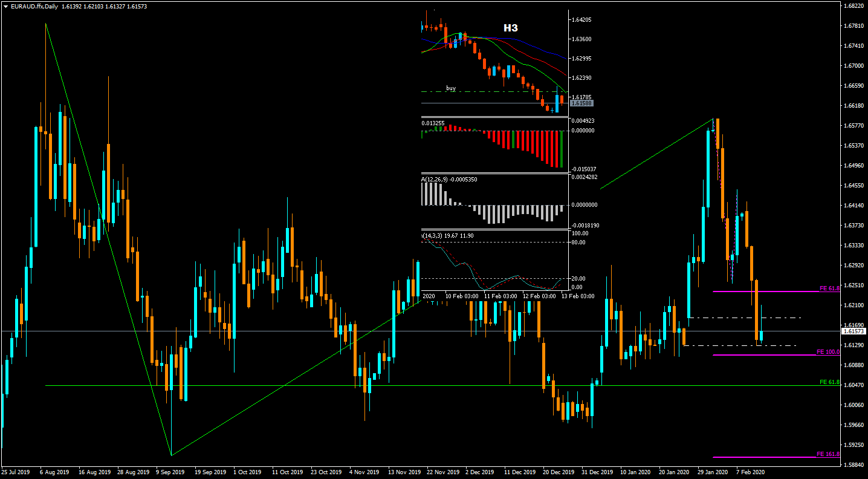Click the 'buy' level label in inset
This screenshot has width=868, height=479.
click(x=451, y=88)
